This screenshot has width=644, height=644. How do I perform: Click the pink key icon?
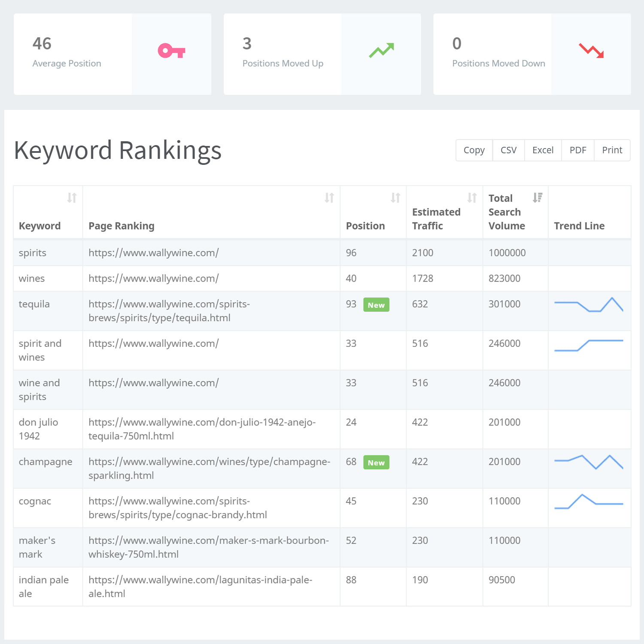[x=171, y=51]
